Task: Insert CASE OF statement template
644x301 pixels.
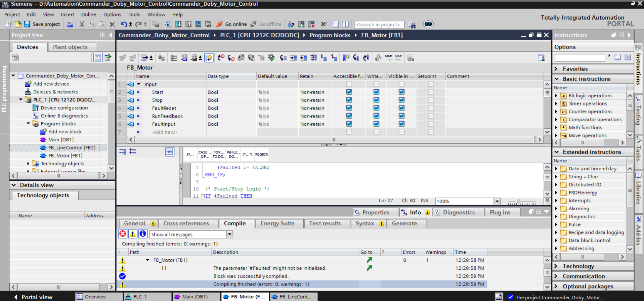Action: [x=205, y=155]
